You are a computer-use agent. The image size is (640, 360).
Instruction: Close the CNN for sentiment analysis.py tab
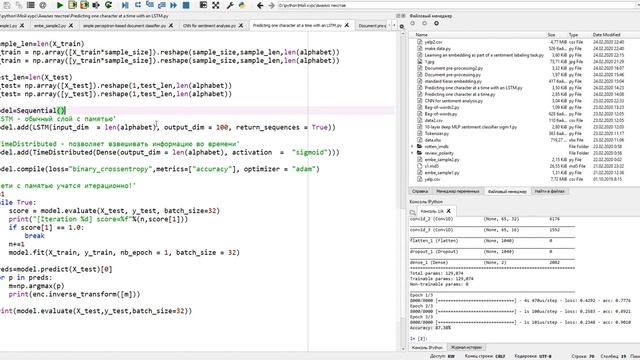(x=241, y=25)
